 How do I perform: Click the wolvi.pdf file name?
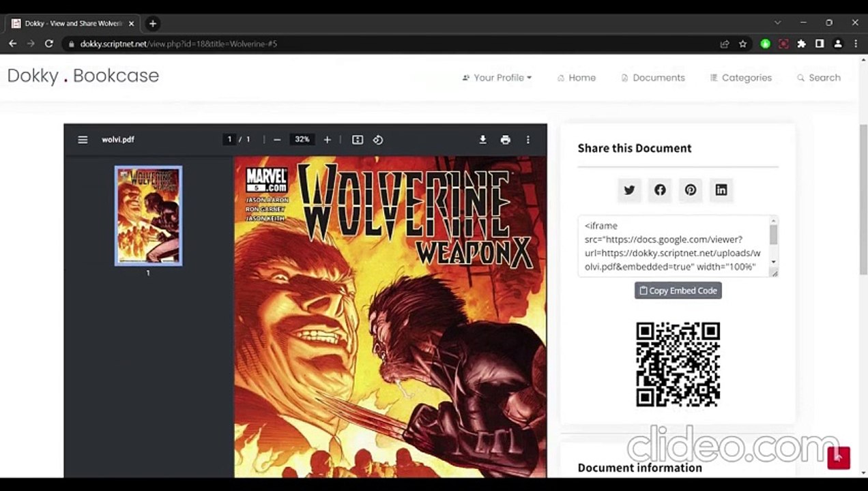(x=118, y=140)
